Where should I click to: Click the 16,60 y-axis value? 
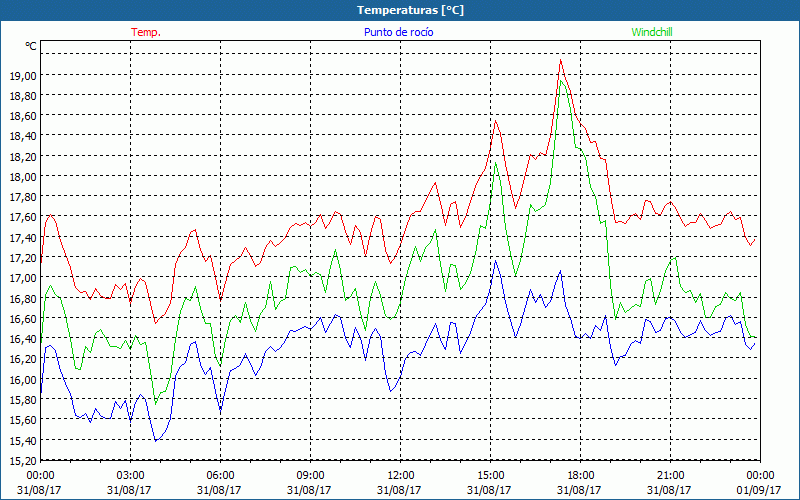[x=23, y=318]
